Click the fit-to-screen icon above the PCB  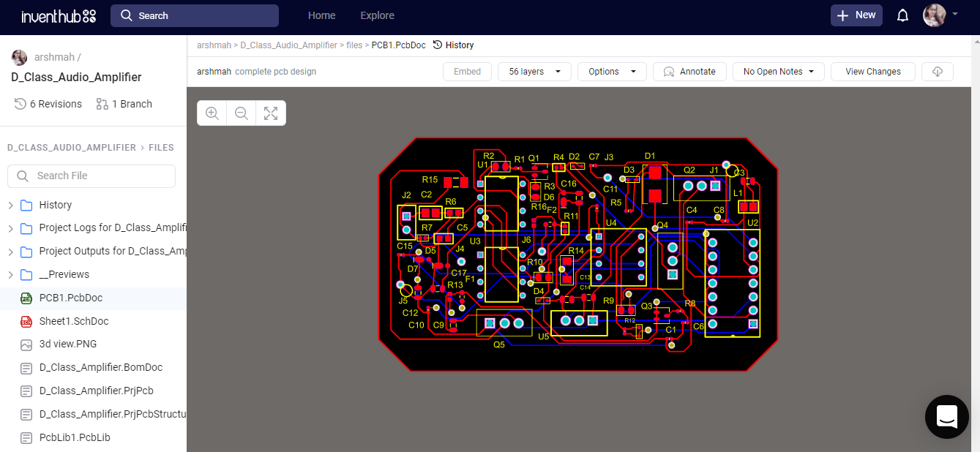coord(270,113)
